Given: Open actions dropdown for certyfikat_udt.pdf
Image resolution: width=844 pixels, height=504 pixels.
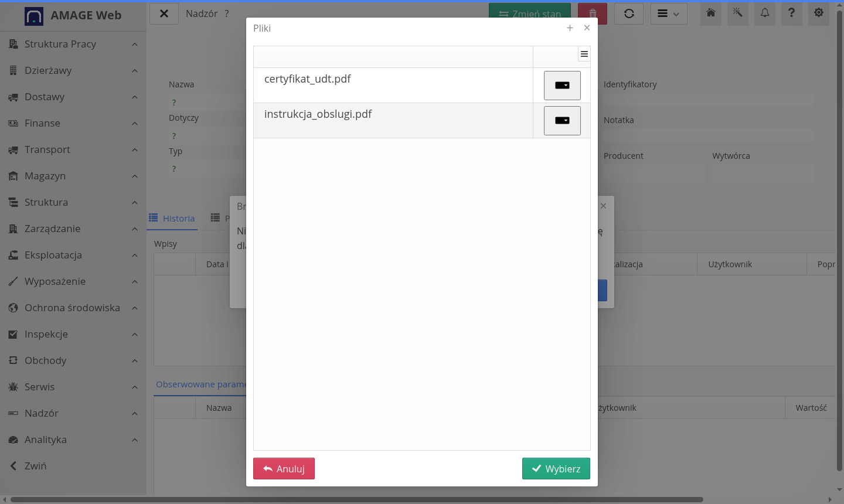Looking at the screenshot, I should click(x=562, y=86).
